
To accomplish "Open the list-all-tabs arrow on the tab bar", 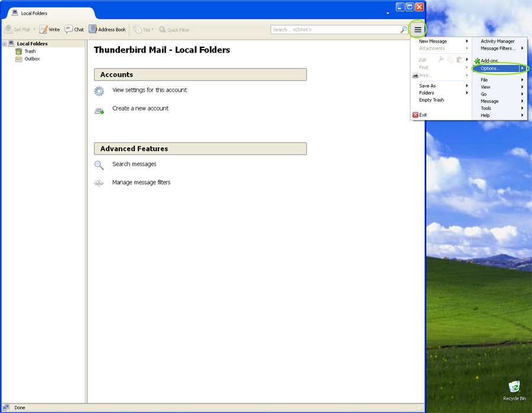I will (x=387, y=13).
